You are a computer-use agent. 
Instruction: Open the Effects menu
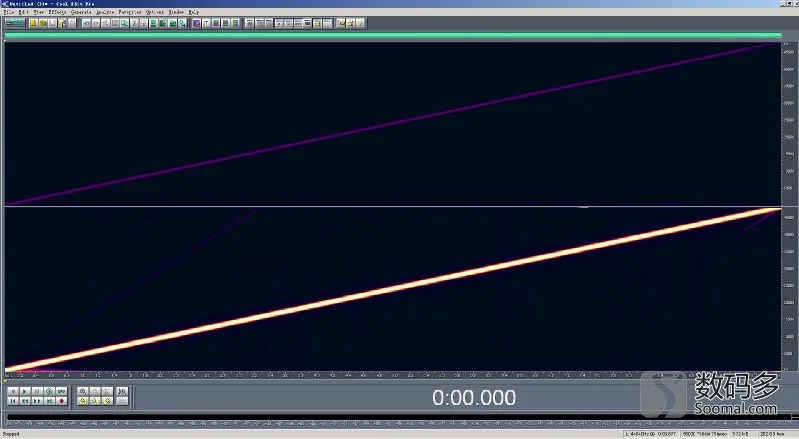(57, 12)
